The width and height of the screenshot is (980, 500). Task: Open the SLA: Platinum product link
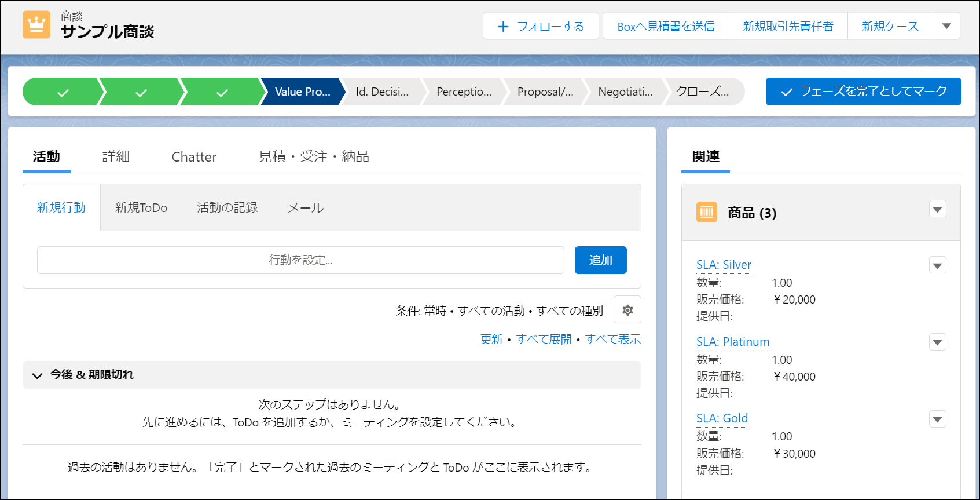tap(732, 342)
